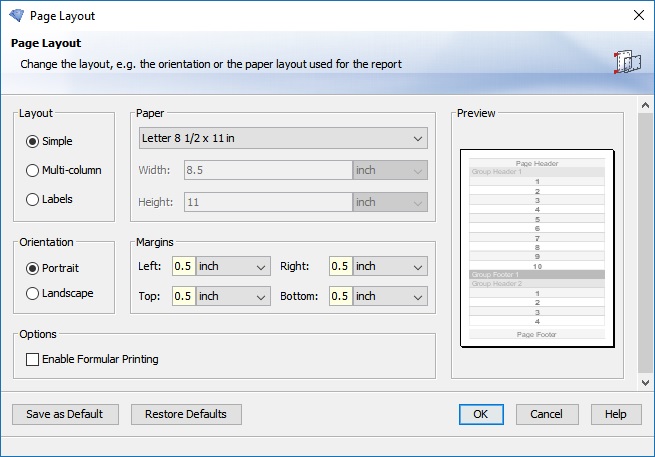The width and height of the screenshot is (655, 457).
Task: Select the Labels layout option
Action: [33, 199]
